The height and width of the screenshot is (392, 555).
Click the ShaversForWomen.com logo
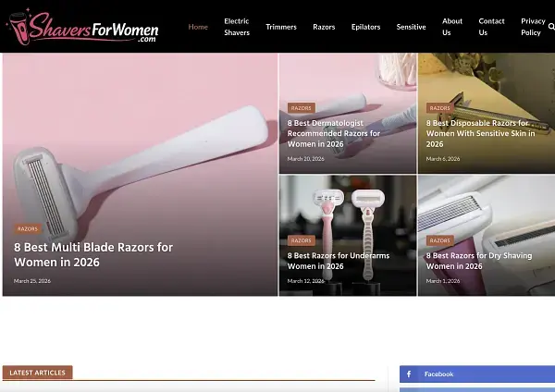83,27
